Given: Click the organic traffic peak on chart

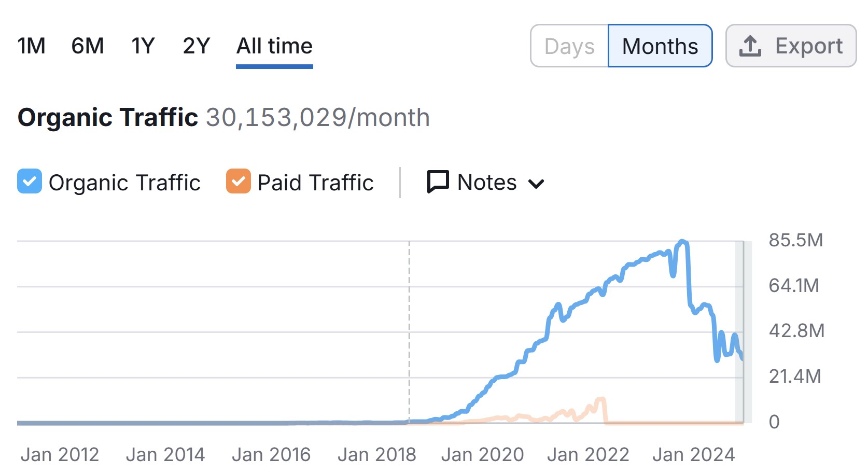Looking at the screenshot, I should pos(682,242).
